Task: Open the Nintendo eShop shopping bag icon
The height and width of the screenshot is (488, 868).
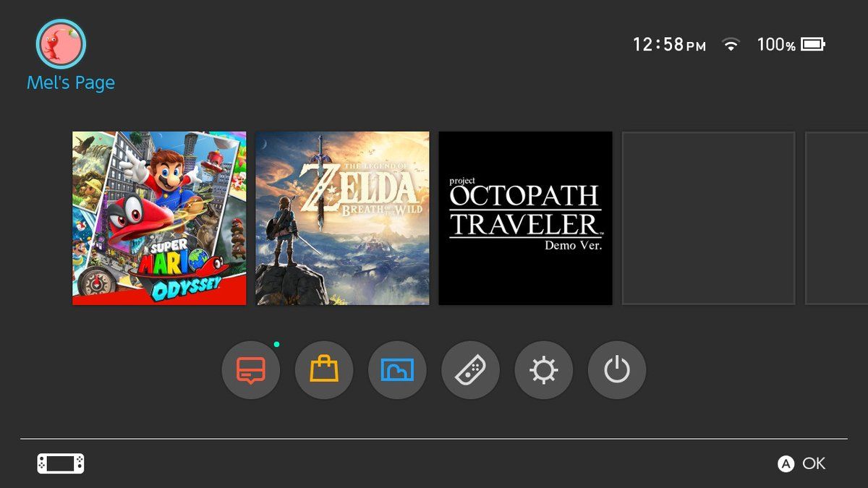Action: coord(324,371)
